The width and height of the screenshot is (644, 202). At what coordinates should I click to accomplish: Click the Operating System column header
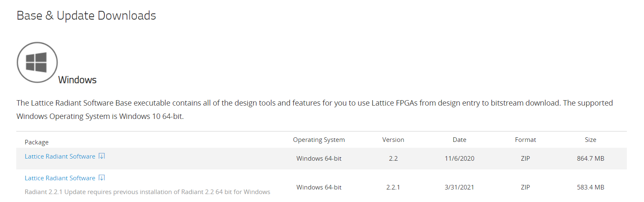click(319, 140)
